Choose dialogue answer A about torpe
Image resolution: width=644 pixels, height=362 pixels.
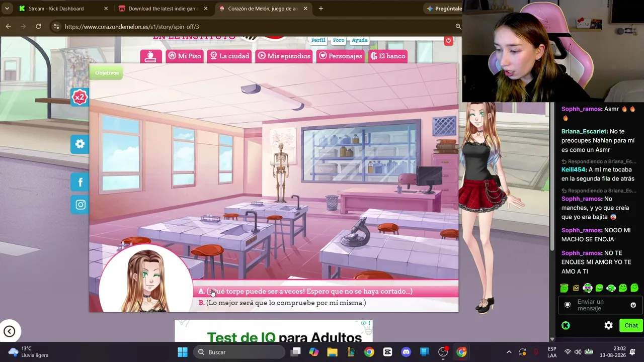click(x=326, y=292)
